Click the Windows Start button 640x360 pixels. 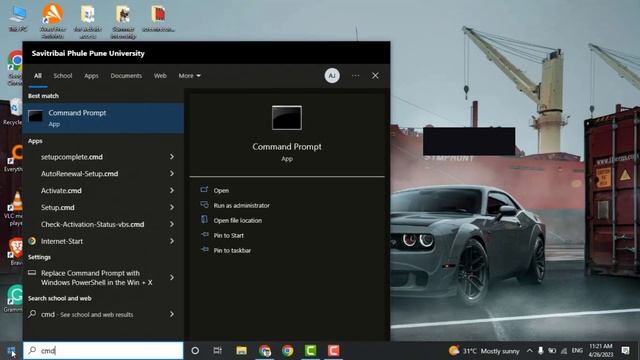[x=11, y=351]
